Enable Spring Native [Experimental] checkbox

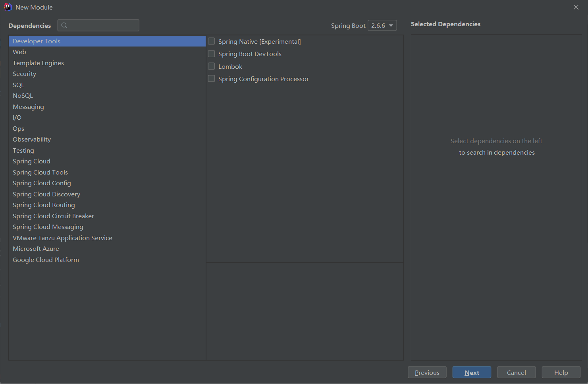pos(212,41)
